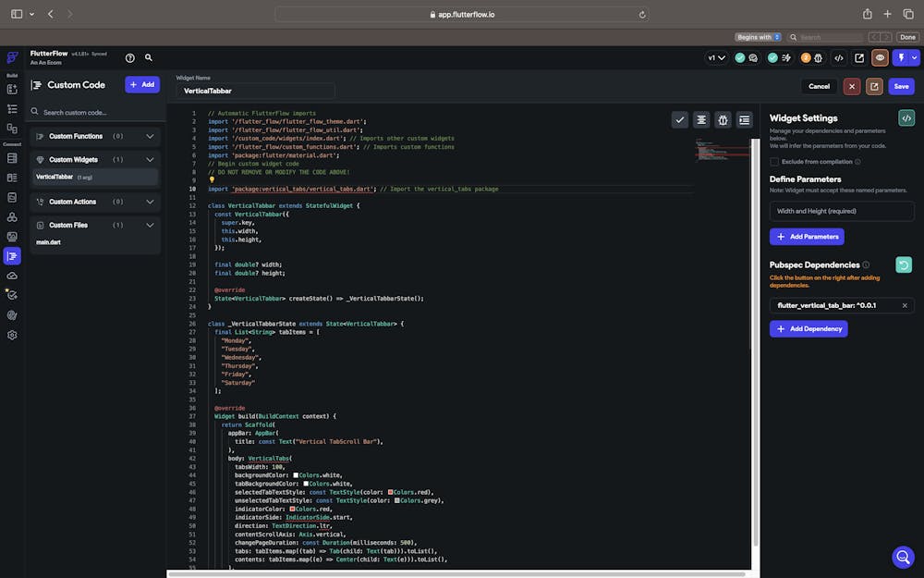Screen dimensions: 924x578
Task: Open the settings gear icon in left sidebar
Action: pyautogui.click(x=12, y=335)
